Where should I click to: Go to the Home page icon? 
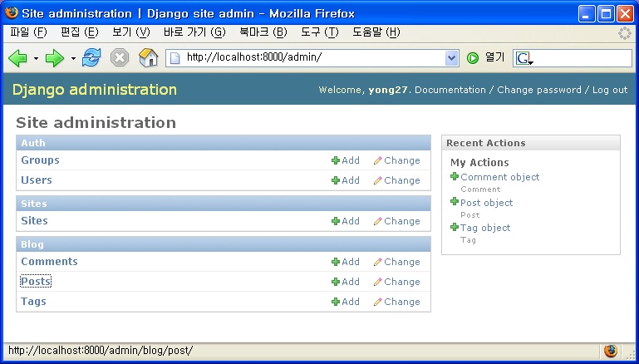coord(148,57)
